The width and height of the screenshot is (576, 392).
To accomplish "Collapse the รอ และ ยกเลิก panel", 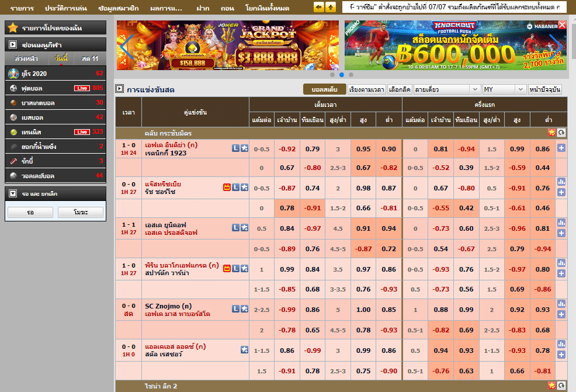I will click(13, 193).
